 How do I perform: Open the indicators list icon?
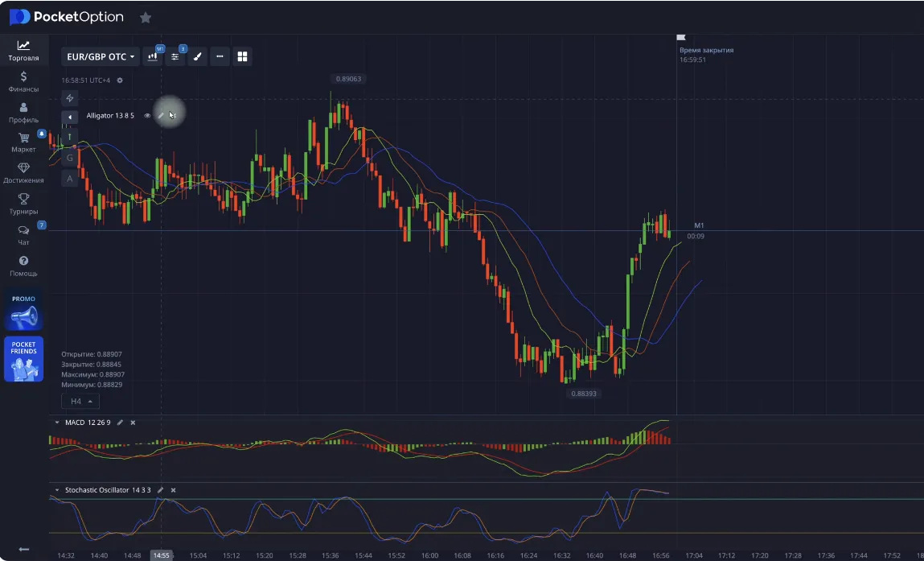pyautogui.click(x=175, y=57)
